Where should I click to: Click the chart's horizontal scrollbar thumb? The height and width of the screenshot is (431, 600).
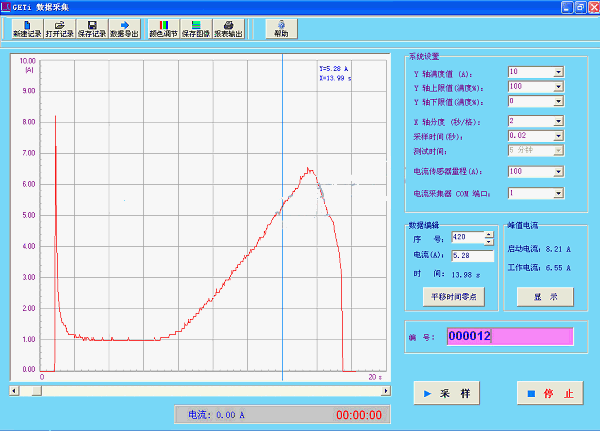[35, 391]
